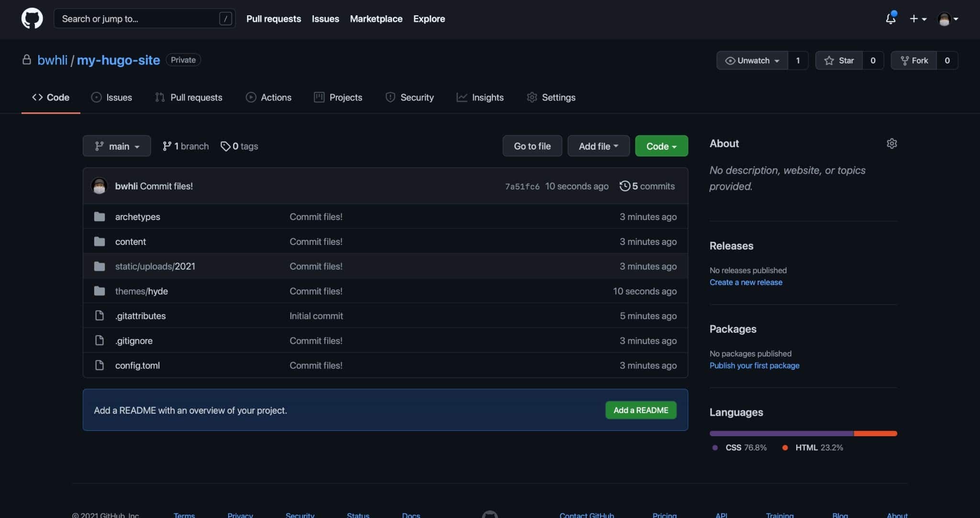The image size is (980, 518).
Task: Click the tags label icon
Action: 225,146
